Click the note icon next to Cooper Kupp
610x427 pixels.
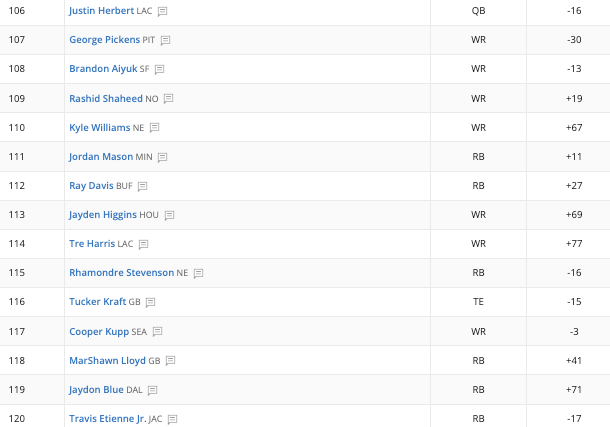point(158,332)
